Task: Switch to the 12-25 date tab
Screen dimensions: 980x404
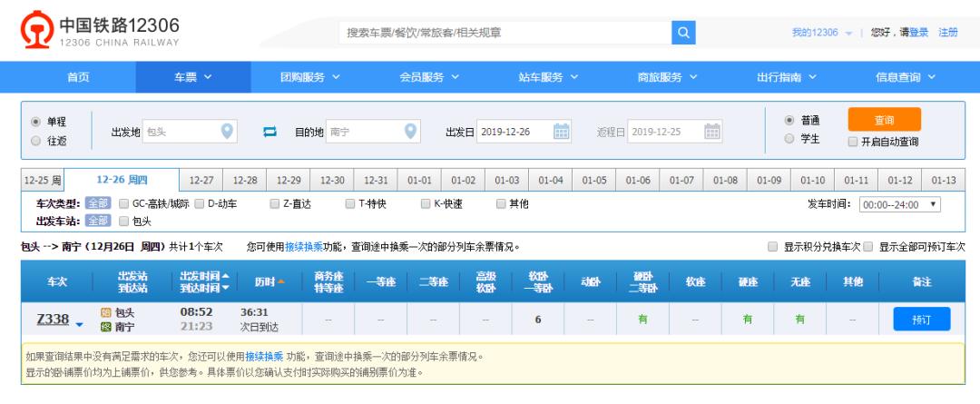Action: (43, 180)
